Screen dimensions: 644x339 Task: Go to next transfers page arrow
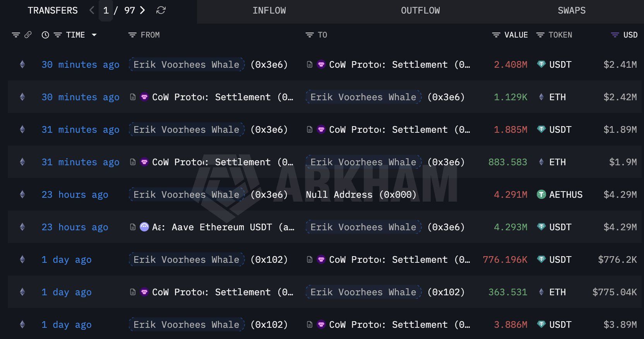click(142, 10)
